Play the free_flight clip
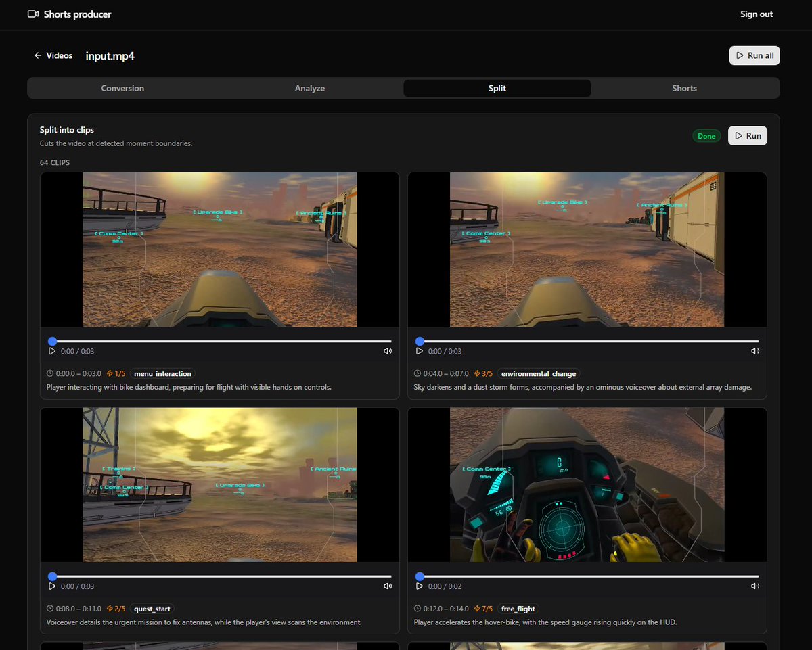Viewport: 812px width, 650px height. point(420,586)
